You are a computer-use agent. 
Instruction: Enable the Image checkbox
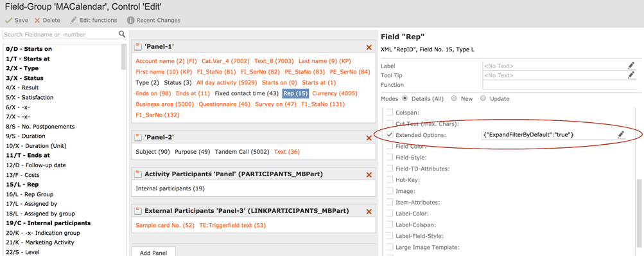coord(389,191)
